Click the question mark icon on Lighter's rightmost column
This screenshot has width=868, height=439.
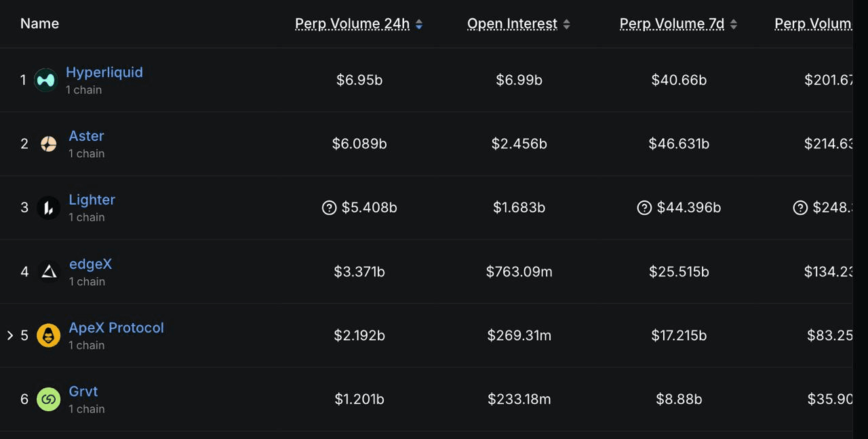(x=800, y=207)
